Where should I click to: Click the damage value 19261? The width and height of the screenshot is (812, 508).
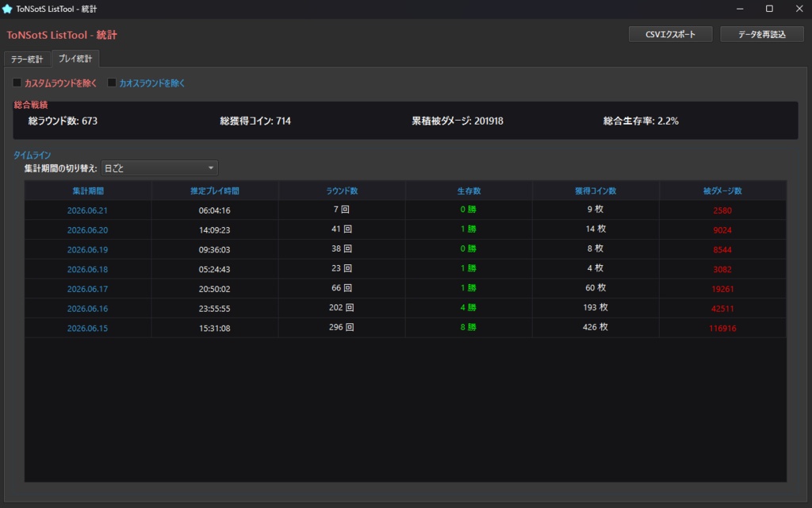click(x=722, y=290)
